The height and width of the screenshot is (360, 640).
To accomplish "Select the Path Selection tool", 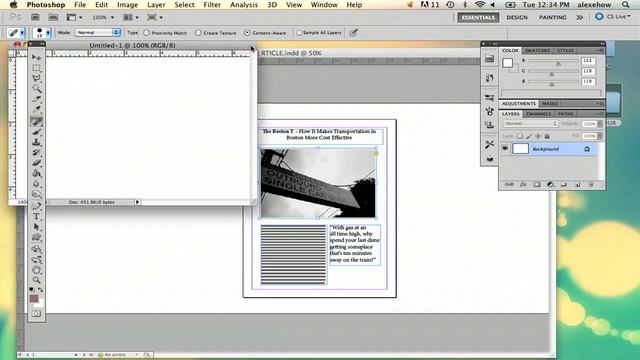I will pyautogui.click(x=36, y=227).
